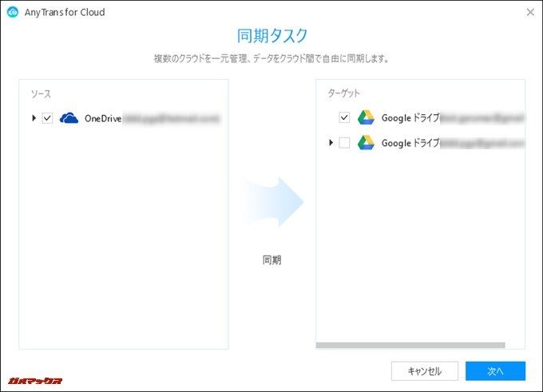Click the OneDrive cloud icon in source

pyautogui.click(x=69, y=118)
